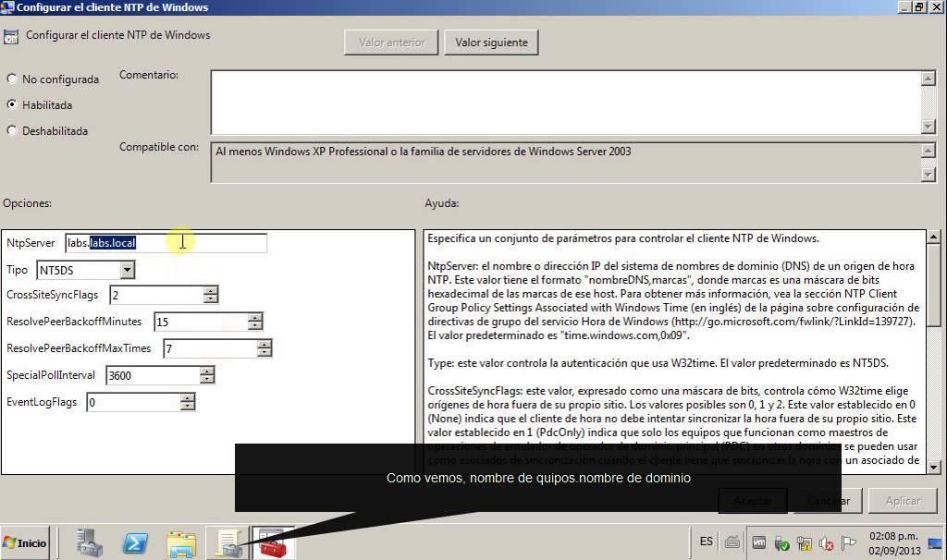Click the Aplicar button
This screenshot has width=947, height=560.
coord(903,501)
